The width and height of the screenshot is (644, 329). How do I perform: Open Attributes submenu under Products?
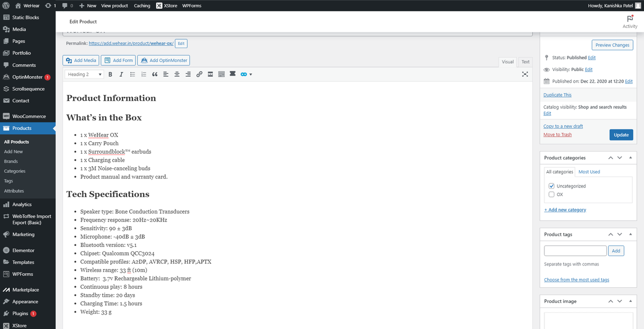[14, 191]
